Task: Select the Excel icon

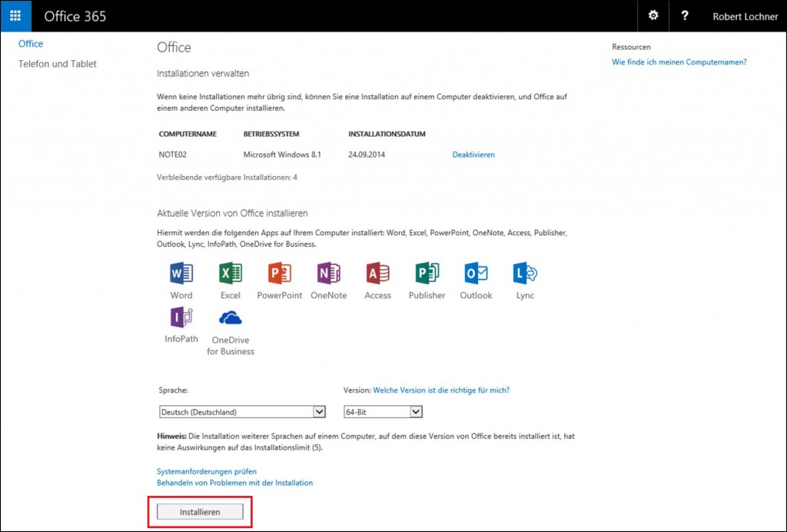Action: 230,274
